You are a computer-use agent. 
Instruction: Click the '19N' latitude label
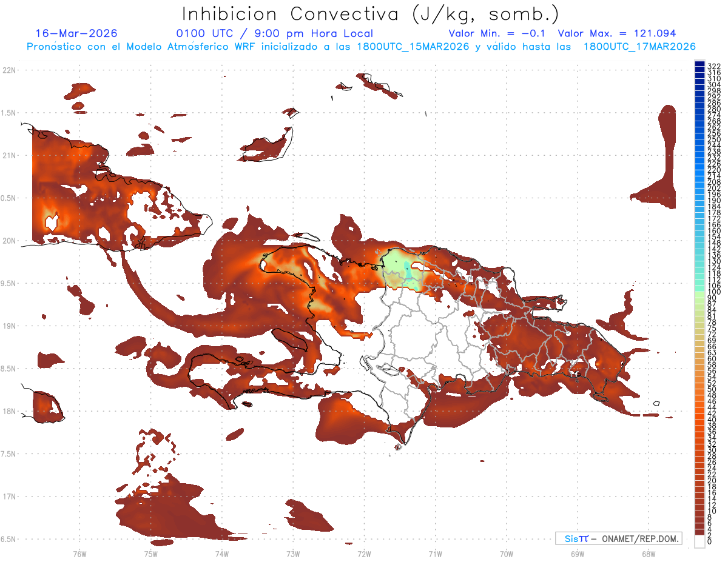(9, 326)
